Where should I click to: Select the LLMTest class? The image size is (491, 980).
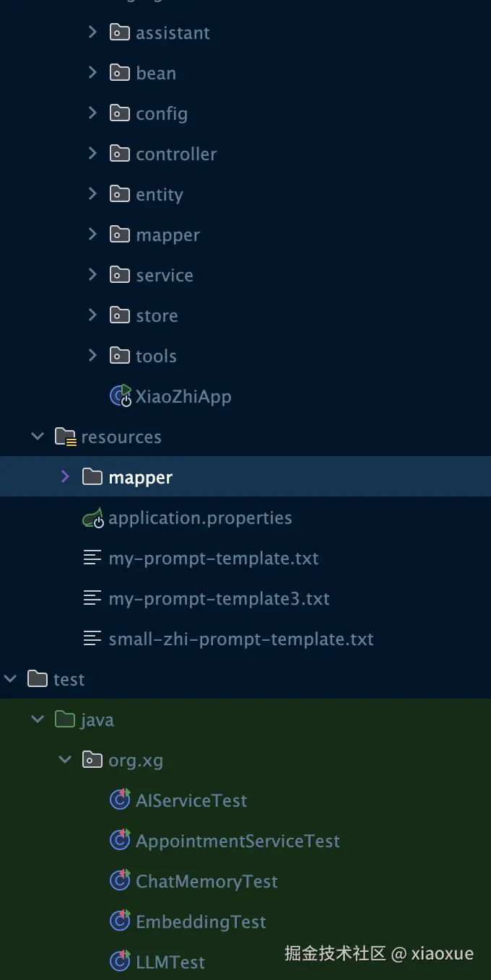170,962
